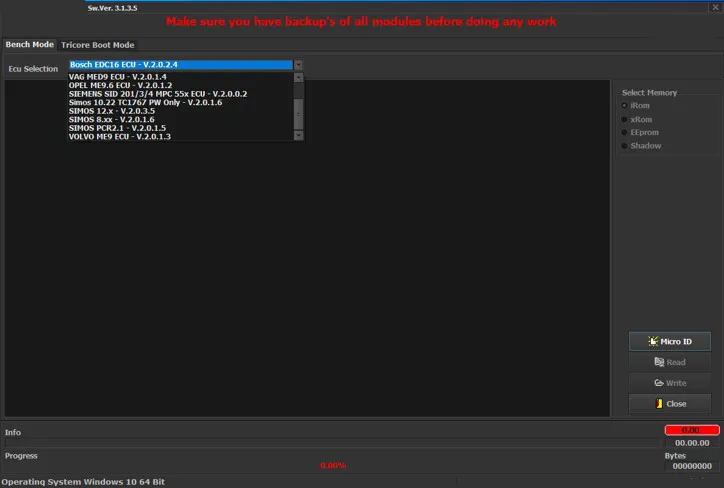Viewport: 724px width, 488px height.
Task: Click the Ecu Selection label
Action: (x=33, y=69)
